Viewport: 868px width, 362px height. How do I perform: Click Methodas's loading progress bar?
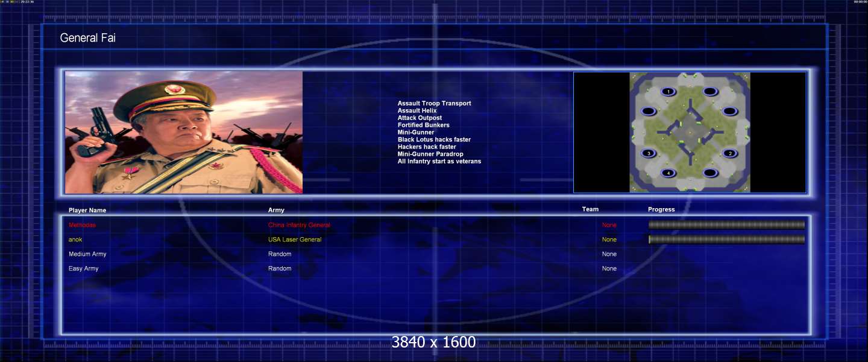tap(726, 225)
